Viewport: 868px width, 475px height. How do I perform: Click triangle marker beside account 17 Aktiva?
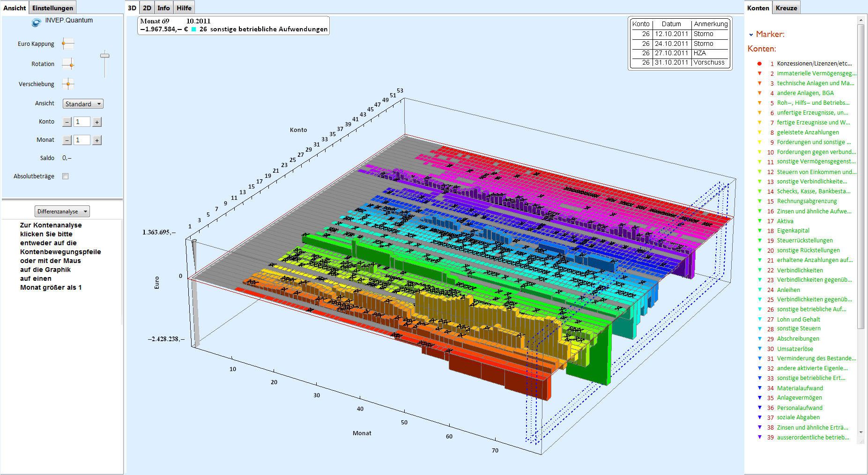760,221
